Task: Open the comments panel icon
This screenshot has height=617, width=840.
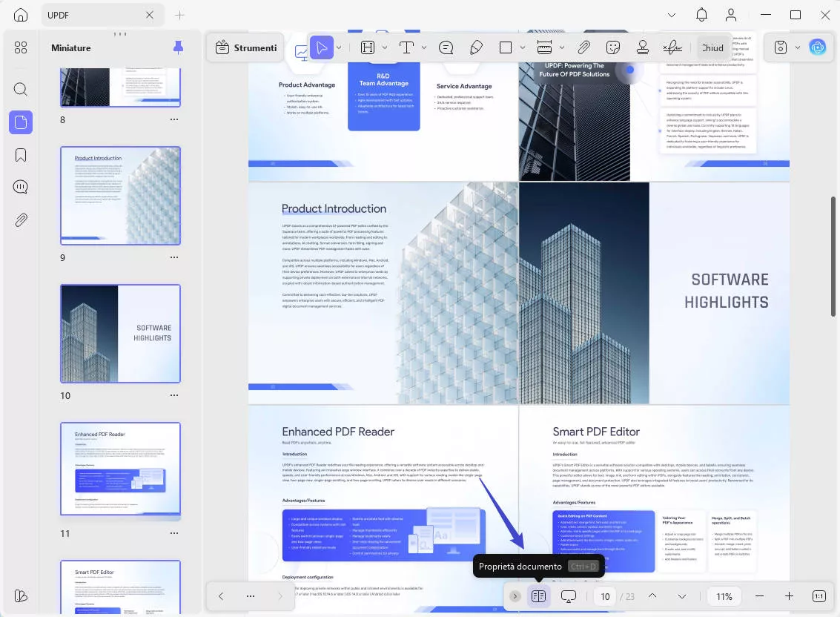Action: tap(20, 187)
